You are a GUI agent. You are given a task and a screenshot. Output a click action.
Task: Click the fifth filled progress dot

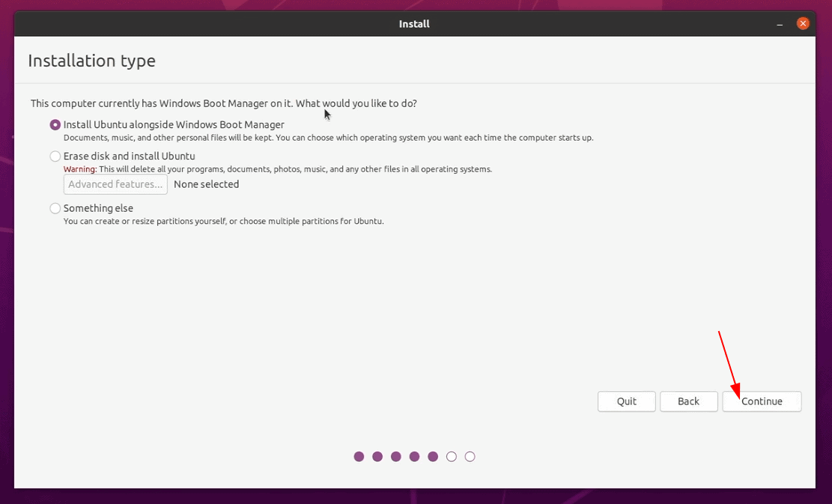click(433, 456)
